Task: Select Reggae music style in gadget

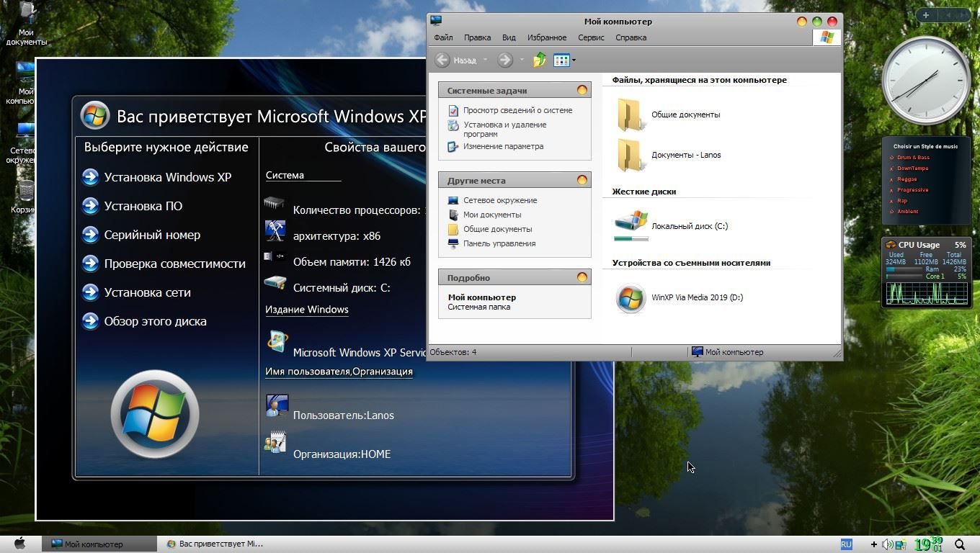Action: tap(906, 179)
